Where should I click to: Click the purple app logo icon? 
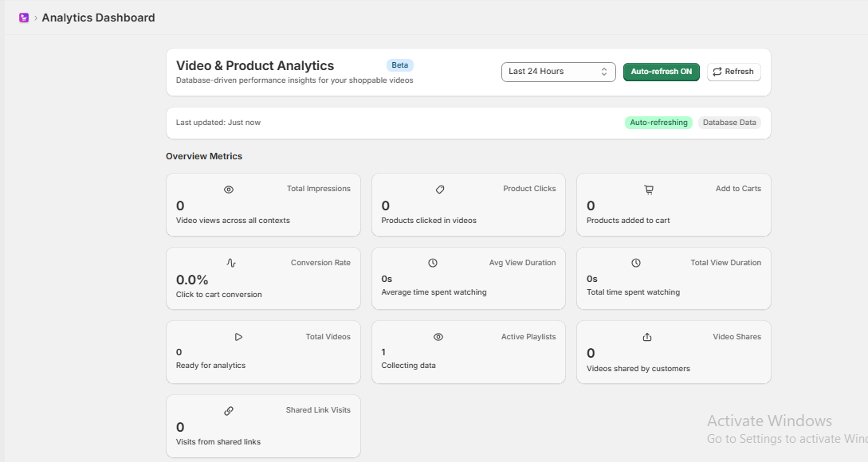[x=24, y=18]
